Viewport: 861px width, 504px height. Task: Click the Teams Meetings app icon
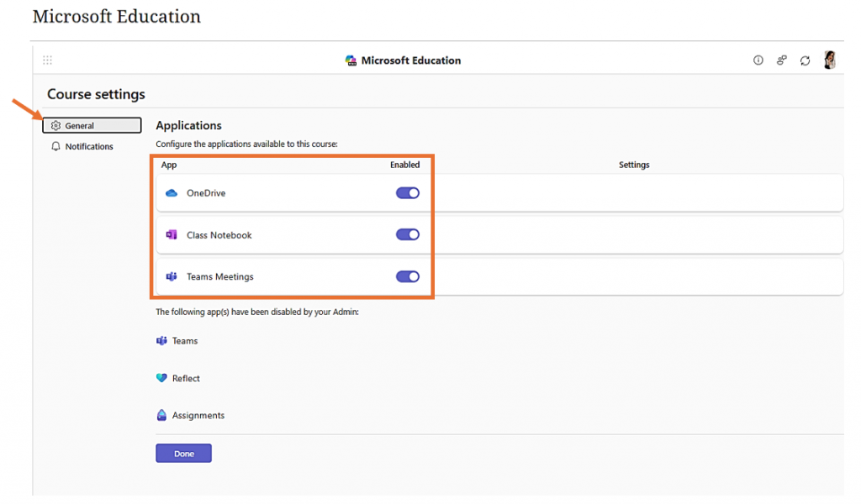[172, 276]
